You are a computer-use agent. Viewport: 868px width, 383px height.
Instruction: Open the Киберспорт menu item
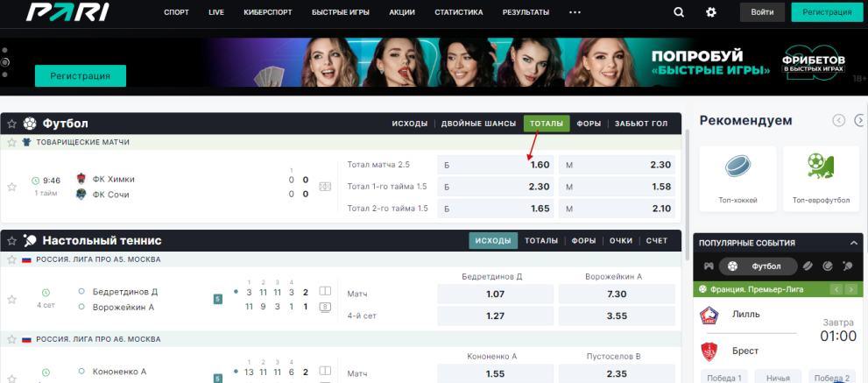[x=268, y=12]
